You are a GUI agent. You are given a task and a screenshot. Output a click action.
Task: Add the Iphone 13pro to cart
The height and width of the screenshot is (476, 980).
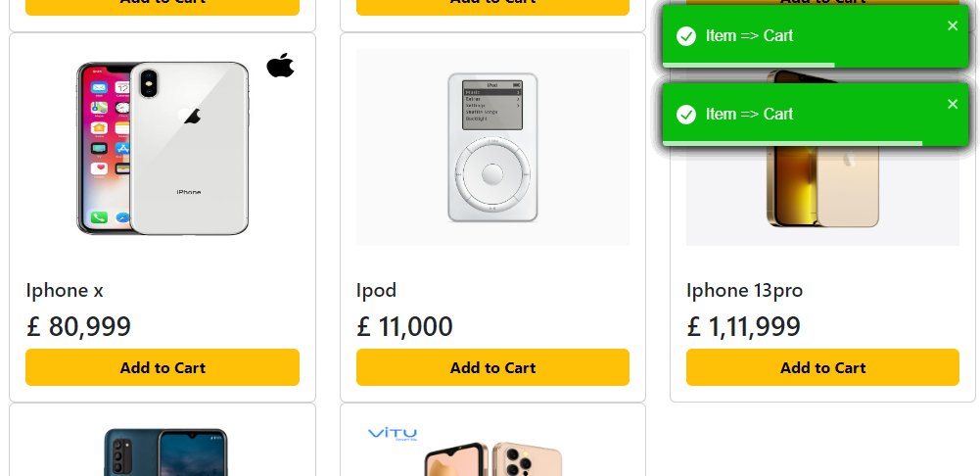pos(822,367)
